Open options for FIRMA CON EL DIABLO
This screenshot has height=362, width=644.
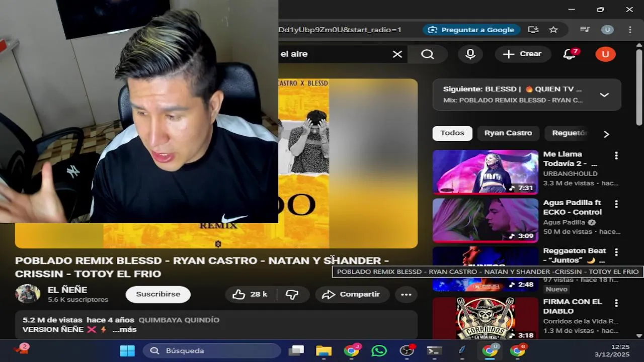616,303
